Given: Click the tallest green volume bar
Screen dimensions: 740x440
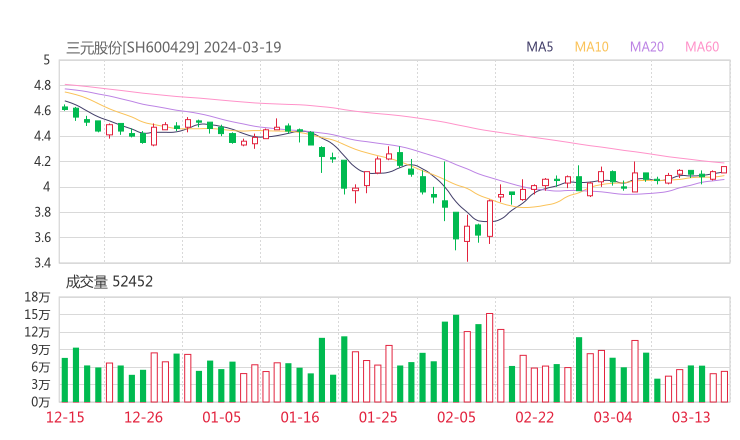Looking at the screenshot, I should pyautogui.click(x=456, y=359).
